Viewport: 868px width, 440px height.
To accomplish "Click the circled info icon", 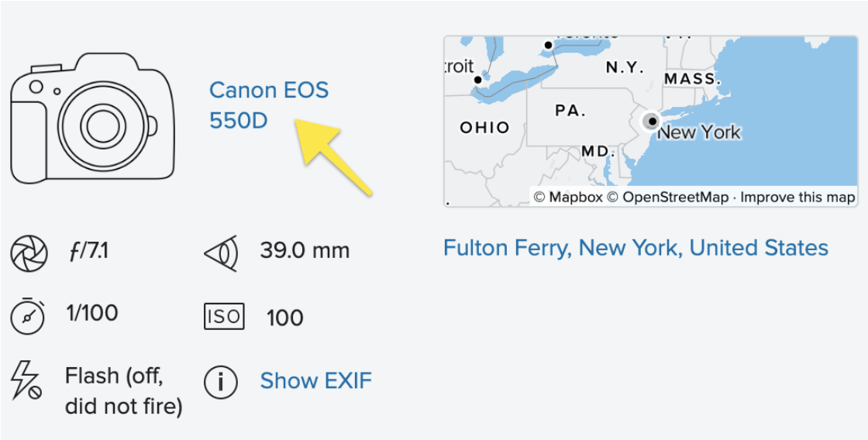I will [220, 381].
